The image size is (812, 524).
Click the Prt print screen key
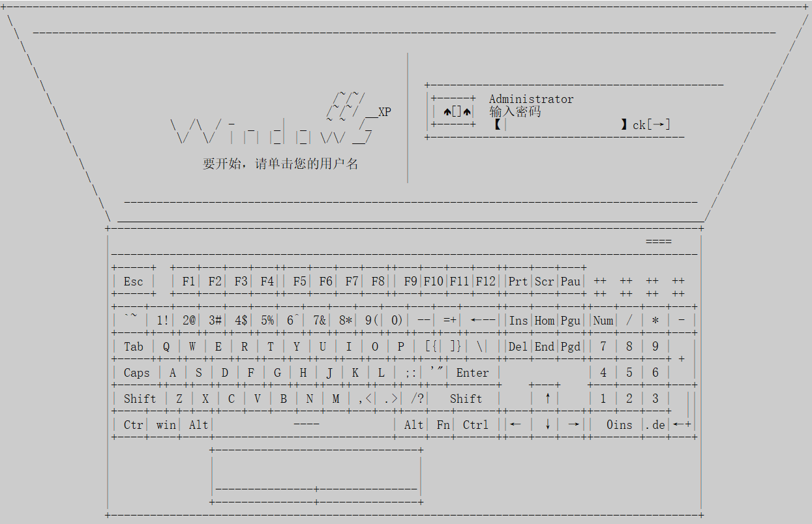click(x=519, y=282)
